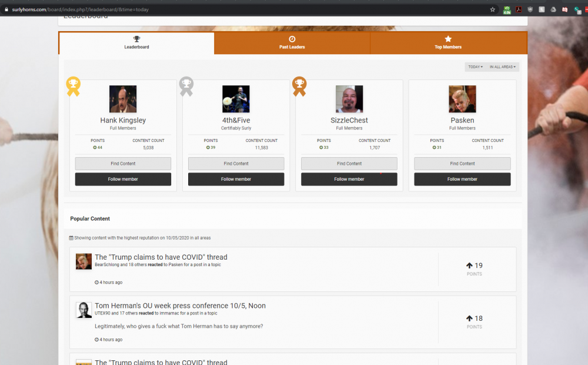The height and width of the screenshot is (365, 588).
Task: Select the Leaderboard tab
Action: 136,43
